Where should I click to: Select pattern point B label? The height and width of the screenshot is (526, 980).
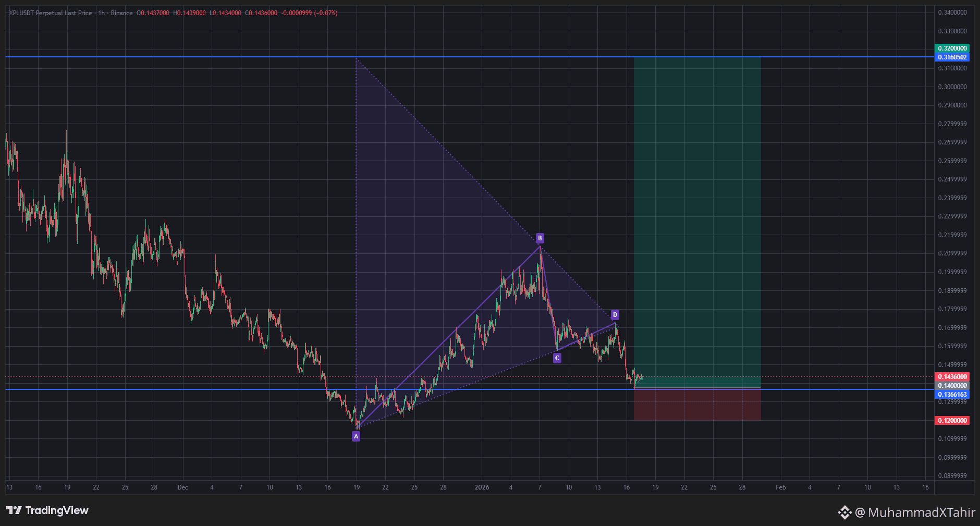tap(540, 238)
